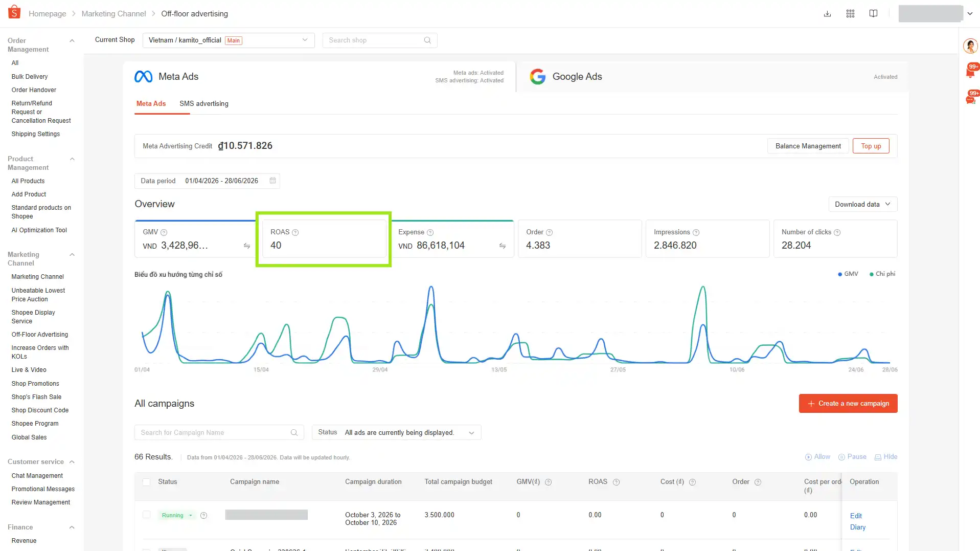Click the Search shop input field
The height and width of the screenshot is (551, 980).
[x=379, y=40]
